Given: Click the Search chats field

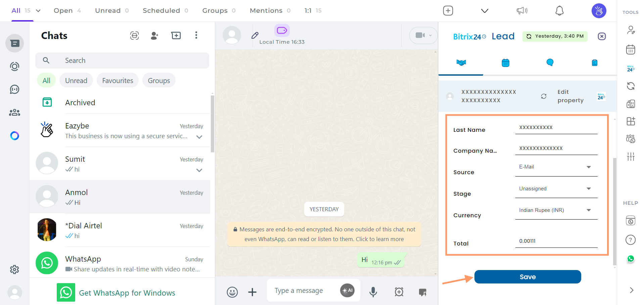Looking at the screenshot, I should click(122, 61).
